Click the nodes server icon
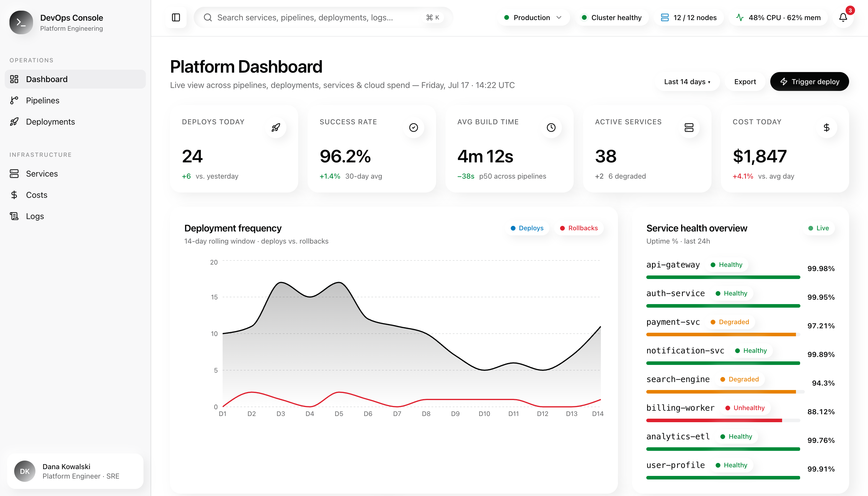The image size is (868, 496). click(x=665, y=17)
